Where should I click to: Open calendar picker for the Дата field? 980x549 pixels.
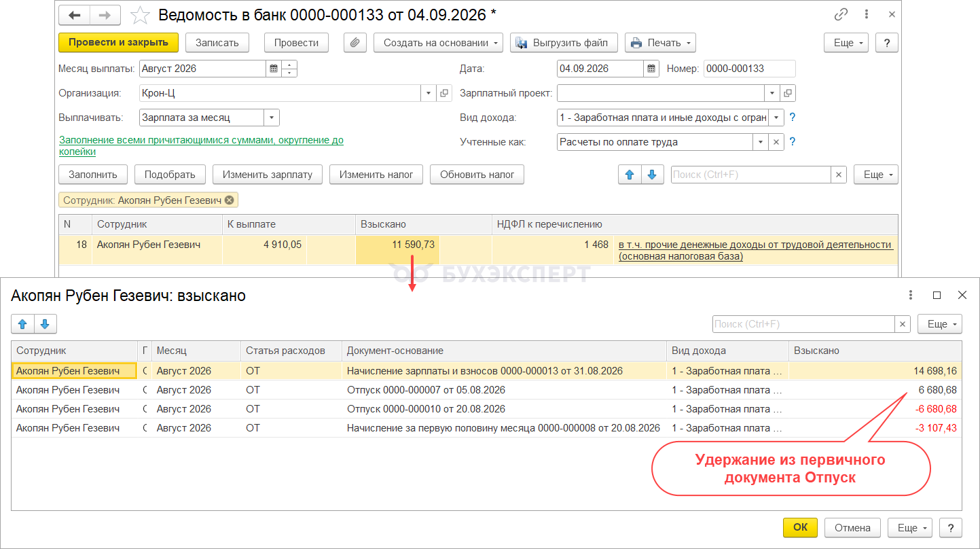[x=651, y=69]
